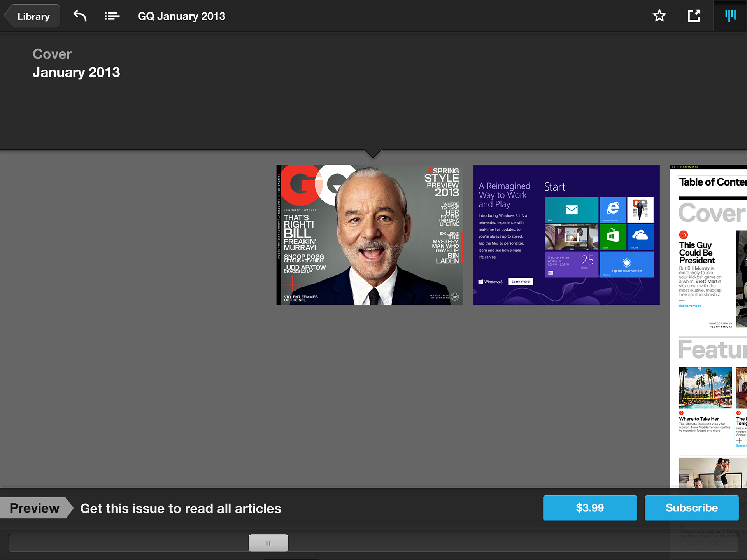
Task: Click the page scrubber handle
Action: click(268, 543)
